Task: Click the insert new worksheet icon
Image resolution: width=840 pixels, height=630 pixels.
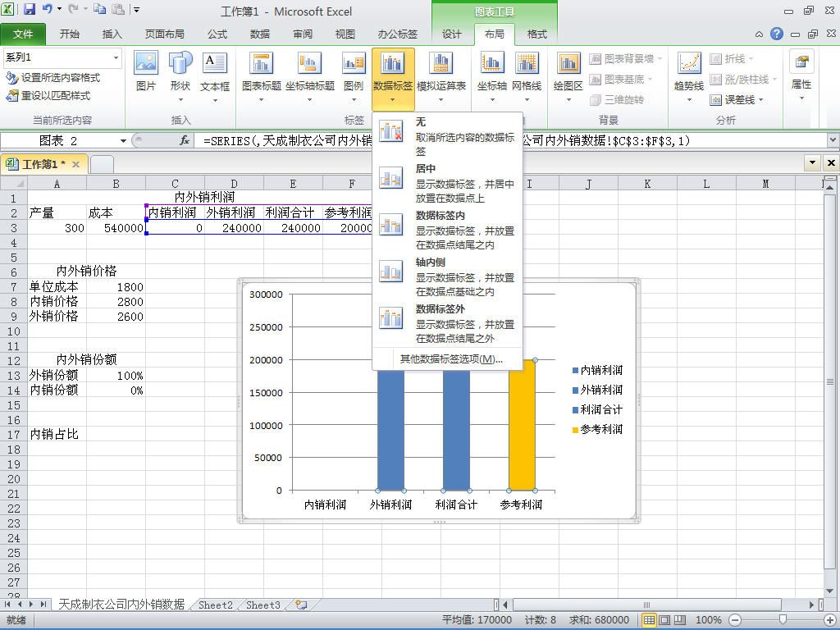Action: click(x=301, y=605)
